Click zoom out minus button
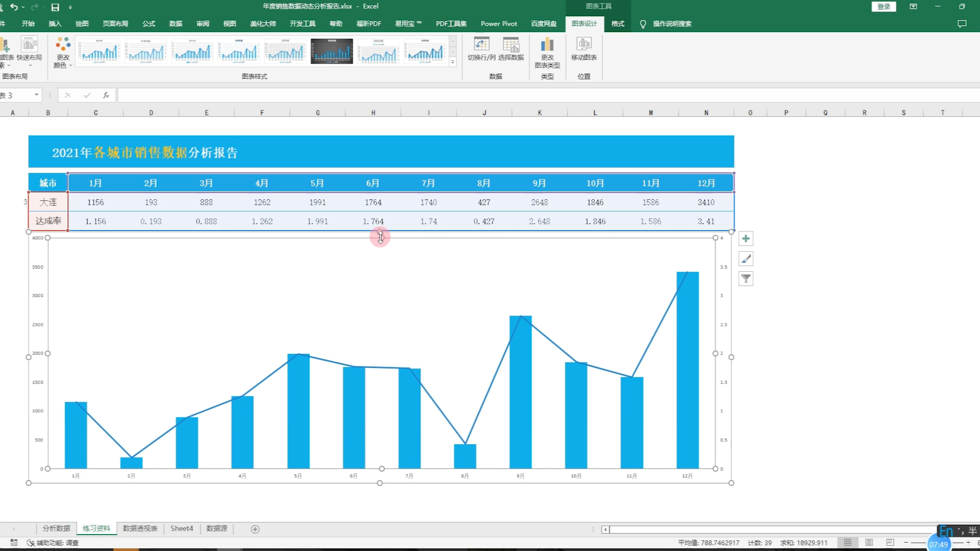980x551 pixels. pyautogui.click(x=906, y=542)
